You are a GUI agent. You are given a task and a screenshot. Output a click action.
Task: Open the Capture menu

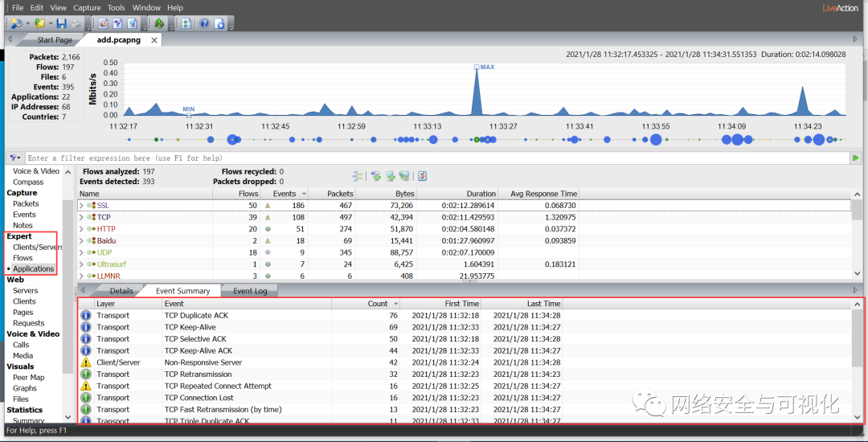pyautogui.click(x=87, y=8)
